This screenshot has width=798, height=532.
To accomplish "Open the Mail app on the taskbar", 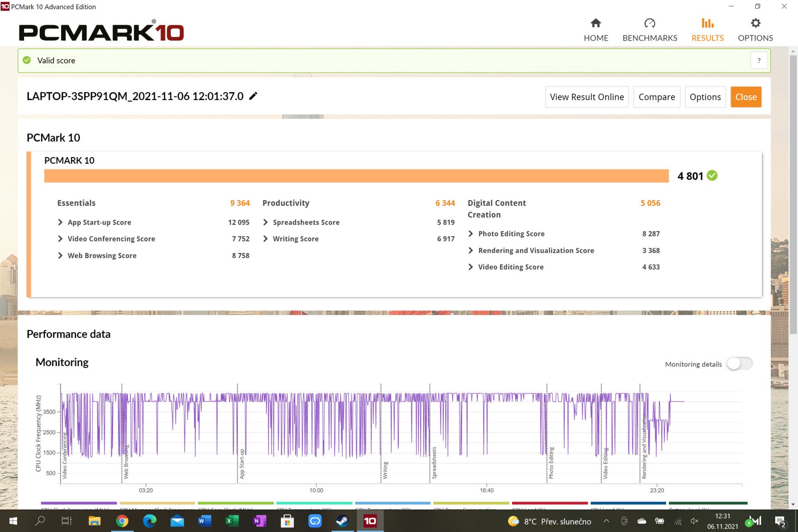I will pyautogui.click(x=177, y=521).
